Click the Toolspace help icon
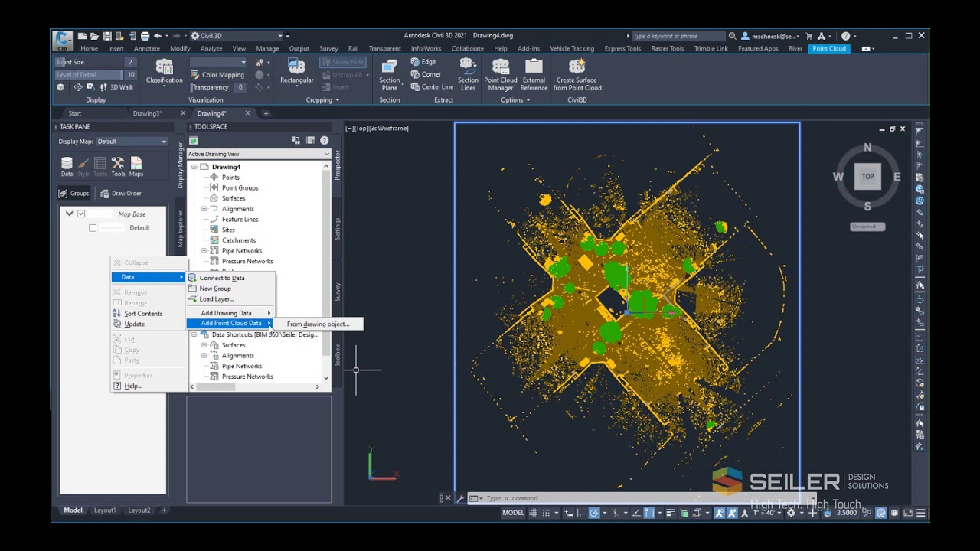Viewport: 980px width, 551px height. point(325,140)
